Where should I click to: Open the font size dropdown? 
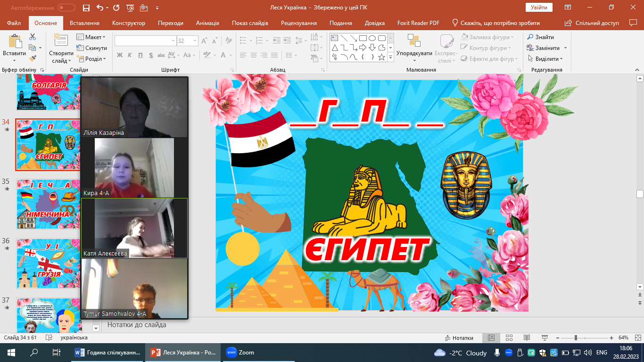pyautogui.click(x=195, y=41)
